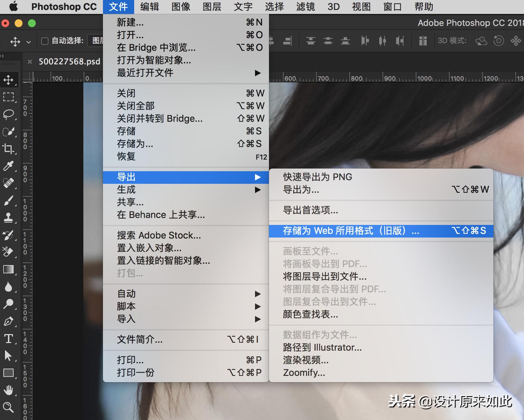Click Distribute horizontal centers icon

(383, 41)
